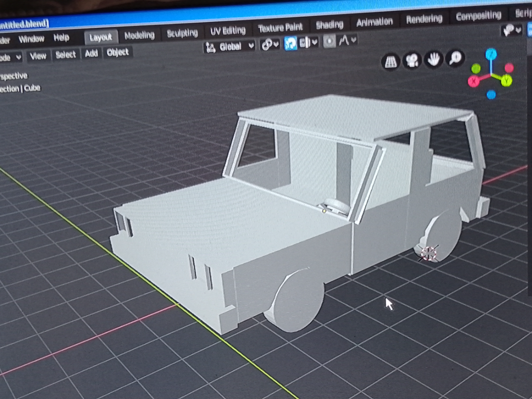Open the Window menu
The height and width of the screenshot is (399, 532).
point(31,39)
